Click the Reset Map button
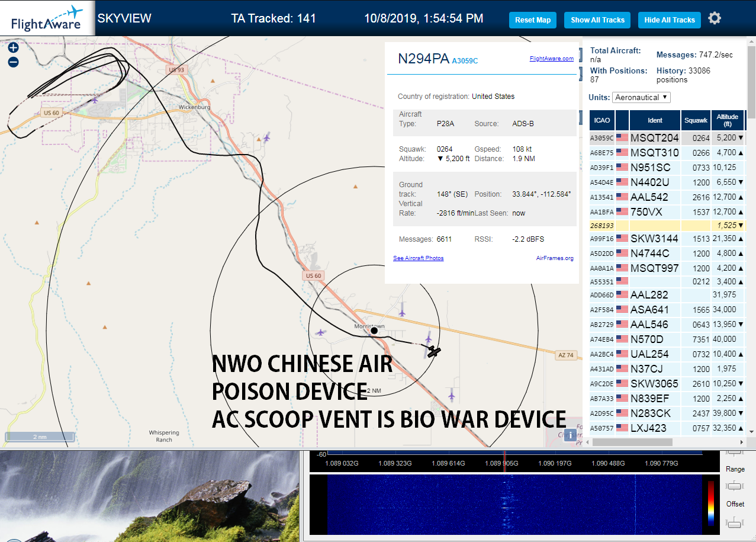Screen dimensions: 756x542 (x=533, y=20)
